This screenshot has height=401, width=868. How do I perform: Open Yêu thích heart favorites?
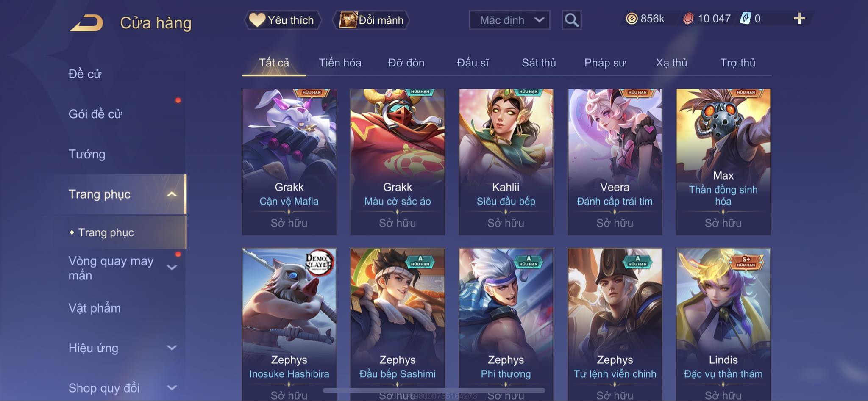(x=282, y=20)
